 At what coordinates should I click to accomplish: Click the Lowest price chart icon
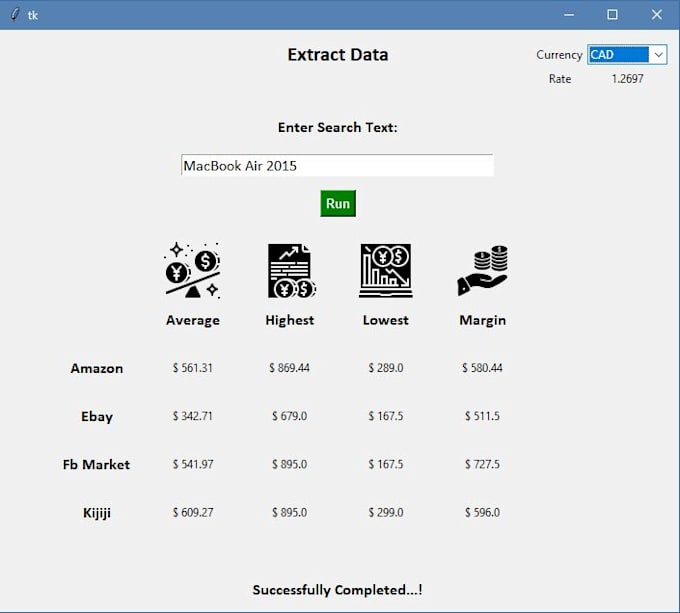pos(386,271)
